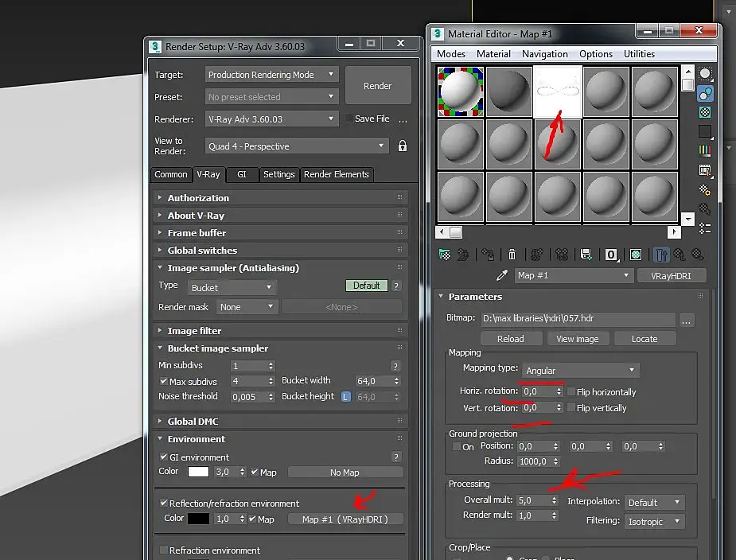Viewport: 736px width, 560px height.
Task: Click the lock icon beside View to Render
Action: (403, 146)
